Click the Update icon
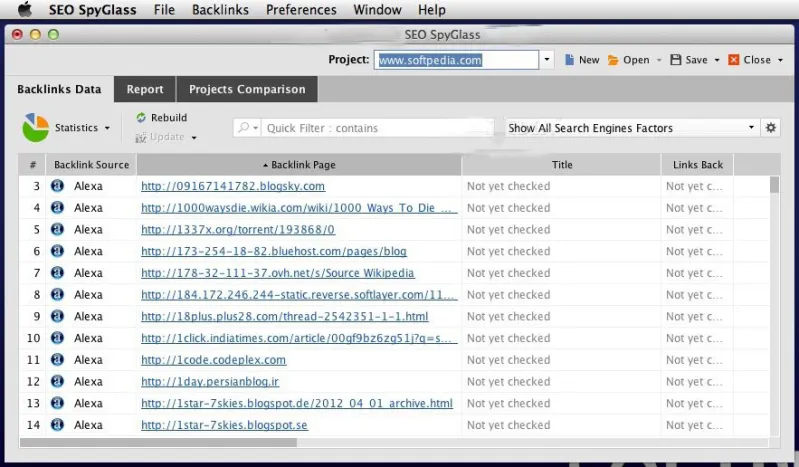Image resolution: width=799 pixels, height=467 pixels. pos(141,137)
